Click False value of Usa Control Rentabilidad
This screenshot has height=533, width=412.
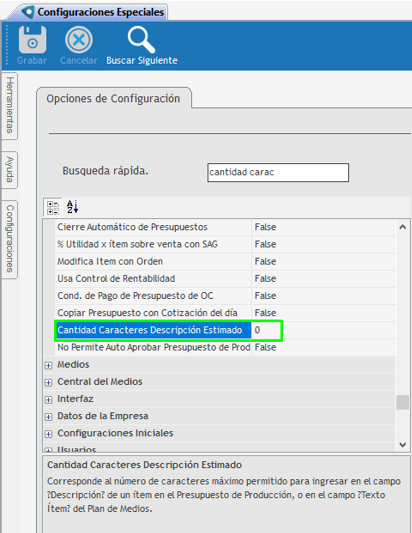coord(265,279)
